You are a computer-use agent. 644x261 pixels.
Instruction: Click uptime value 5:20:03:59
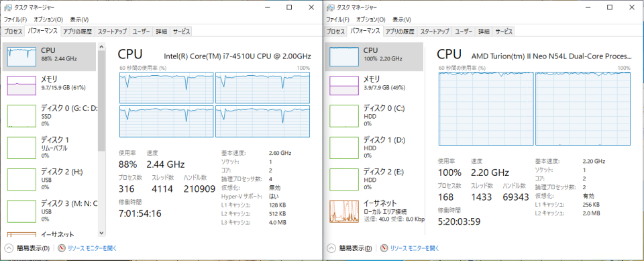point(459,221)
